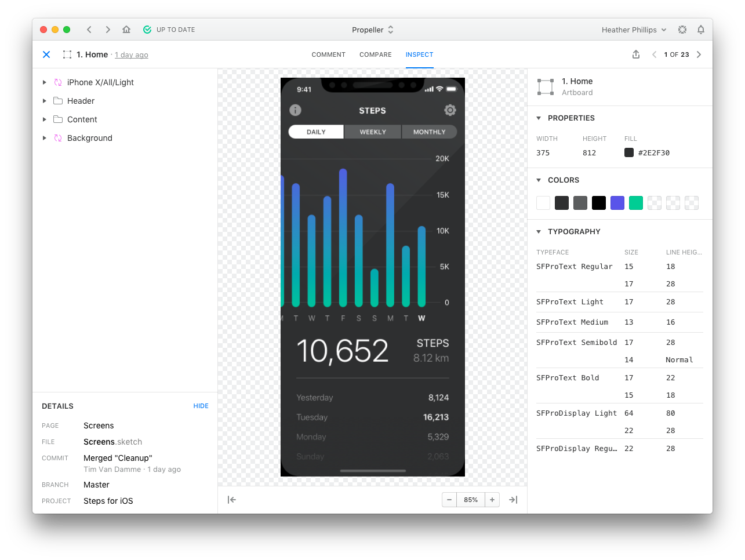This screenshot has width=745, height=560.
Task: Click the Artboard icon in inspector
Action: 546,87
